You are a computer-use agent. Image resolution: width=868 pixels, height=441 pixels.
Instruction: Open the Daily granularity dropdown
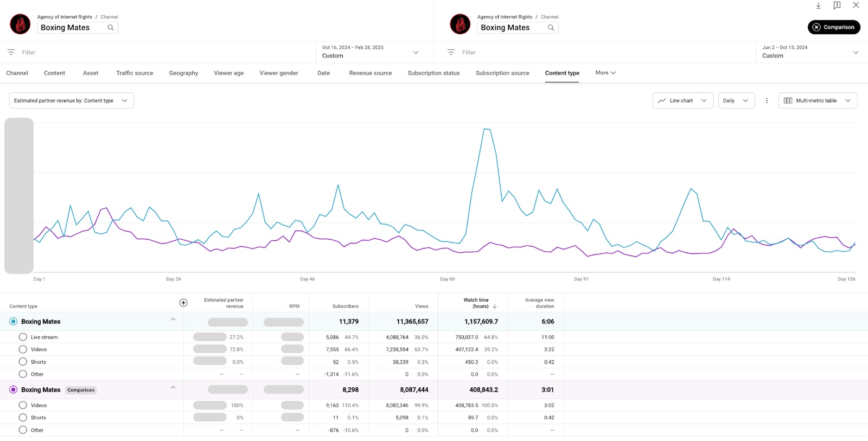736,100
